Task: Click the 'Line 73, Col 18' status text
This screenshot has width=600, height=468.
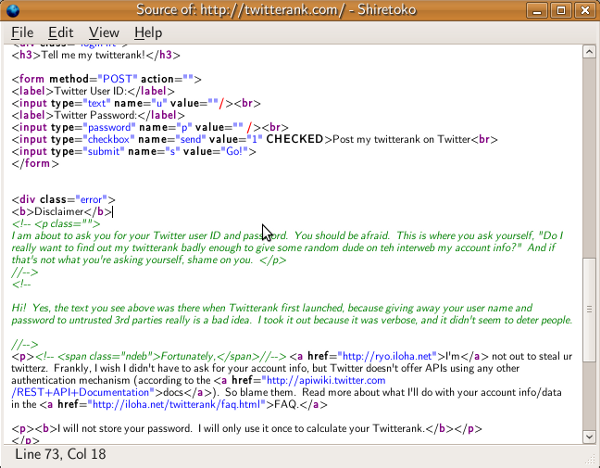Action: (60, 454)
